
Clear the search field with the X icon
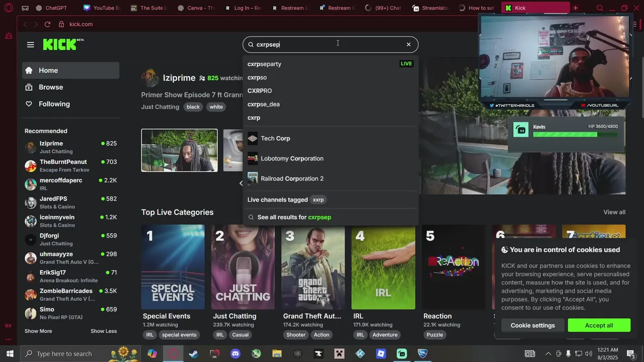409,44
